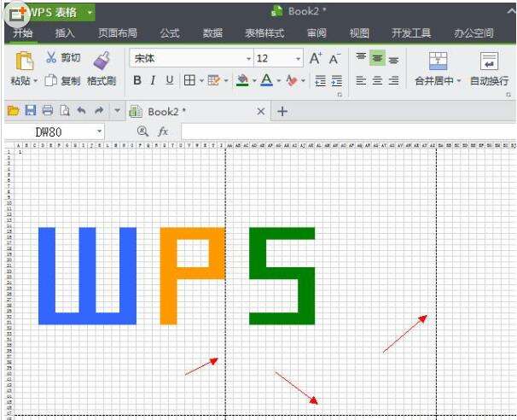Open the 开发工具 tab
Screen dimensions: 517x420
(x=411, y=33)
